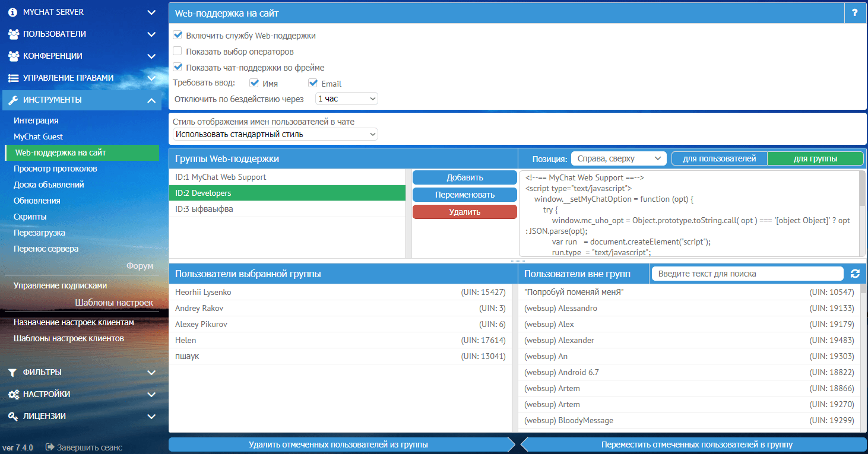The image size is (868, 454).
Task: Select group ID:2 Developers
Action: (287, 193)
